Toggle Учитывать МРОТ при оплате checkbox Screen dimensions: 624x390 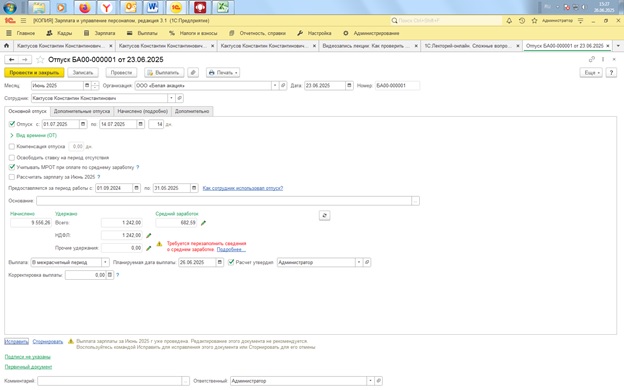pyautogui.click(x=12, y=167)
